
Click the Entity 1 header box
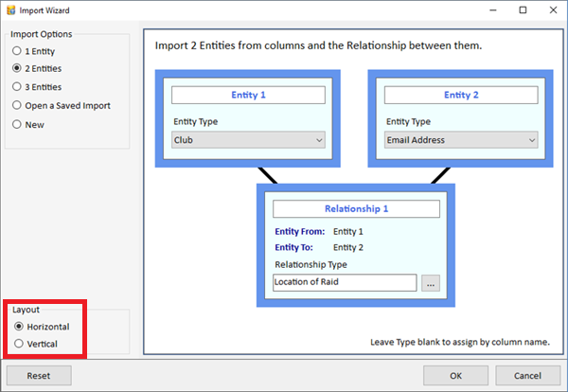(x=248, y=95)
